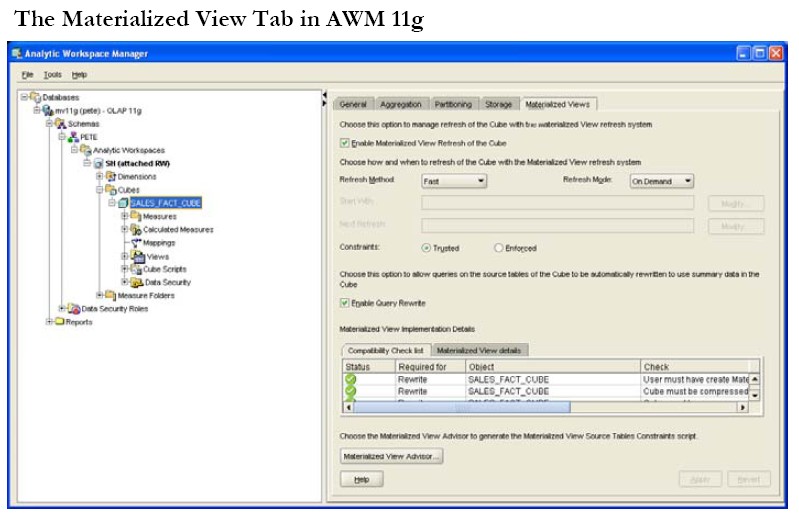Toggle the Enable Query Rewrite checkbox
The width and height of the screenshot is (799, 516).
345,303
